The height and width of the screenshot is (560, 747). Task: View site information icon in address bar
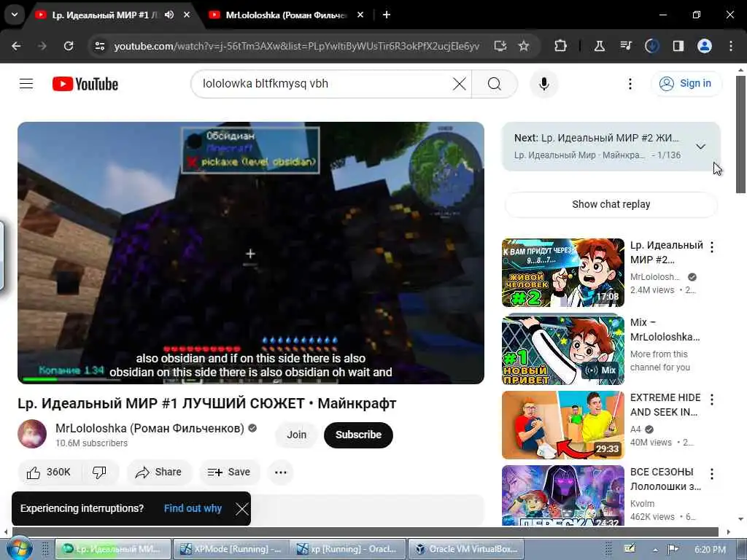99,46
